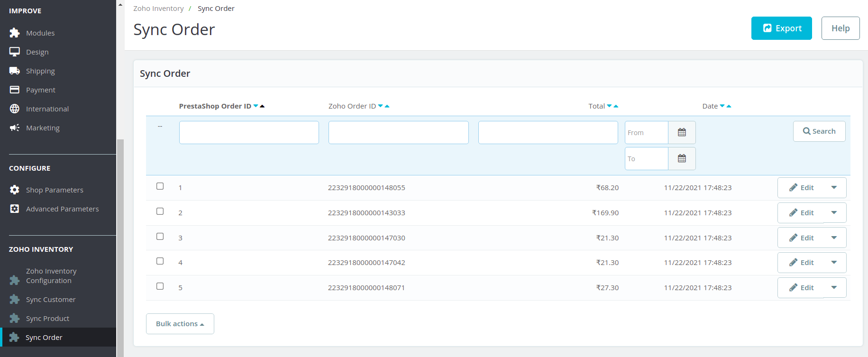Screen dimensions: 868x357
Task: Open Marketing menu in sidebar
Action: [43, 128]
